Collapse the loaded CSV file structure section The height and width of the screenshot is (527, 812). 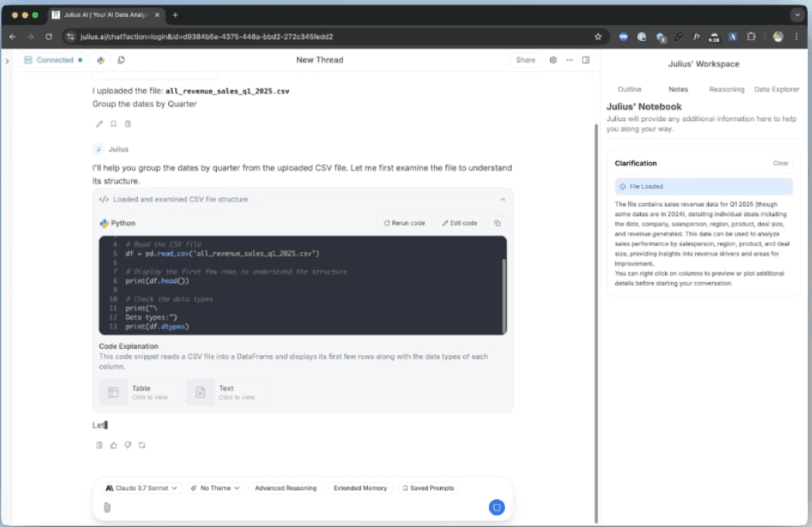coord(503,199)
